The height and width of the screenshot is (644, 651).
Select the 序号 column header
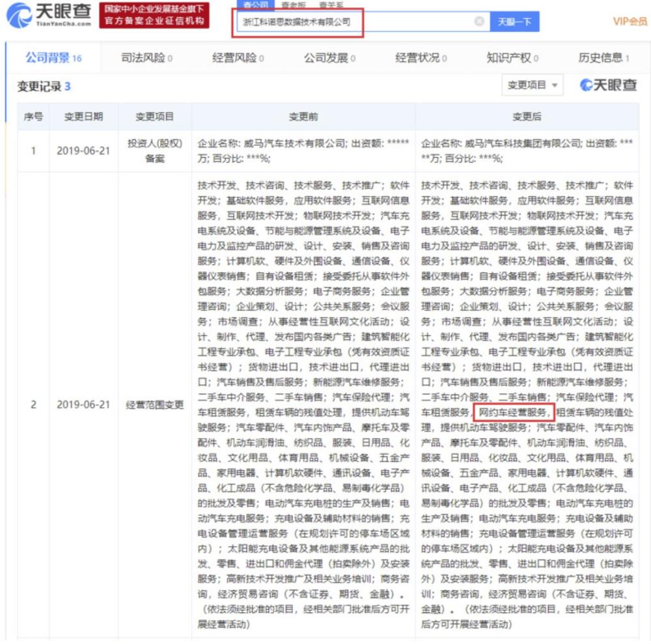click(x=33, y=117)
